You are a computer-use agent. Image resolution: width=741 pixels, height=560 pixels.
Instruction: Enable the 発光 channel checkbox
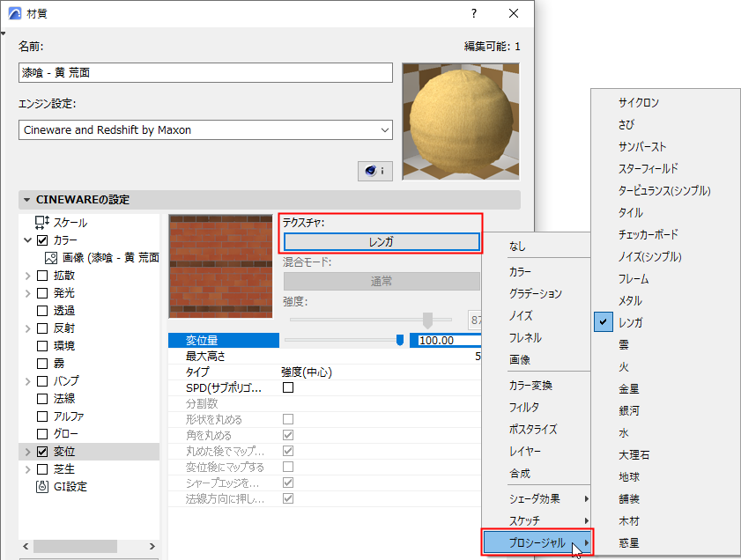click(x=42, y=292)
